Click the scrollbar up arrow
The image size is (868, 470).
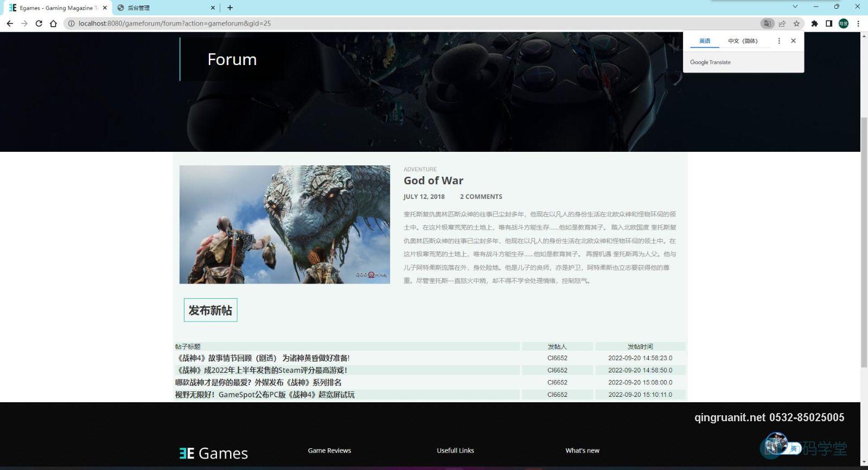coord(864,36)
